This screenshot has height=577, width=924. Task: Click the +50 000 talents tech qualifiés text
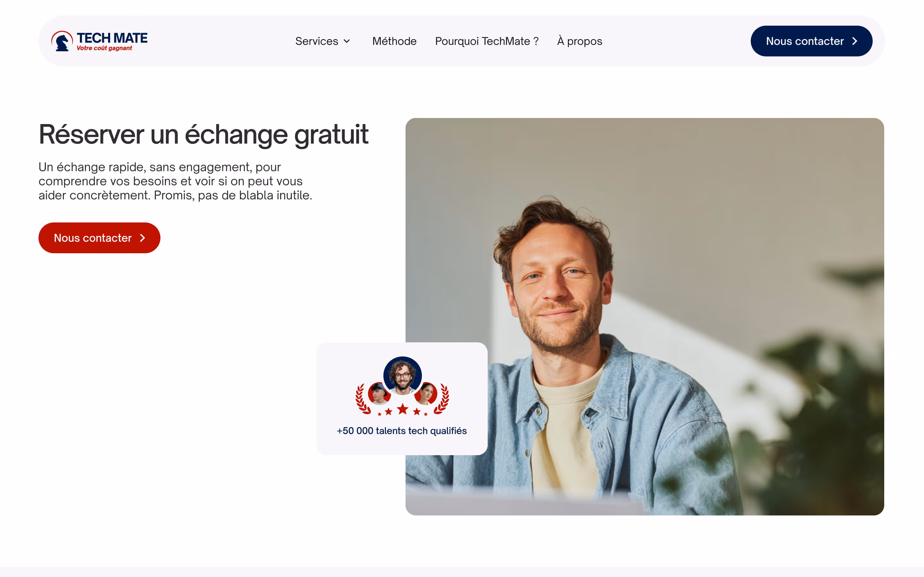[x=402, y=431]
